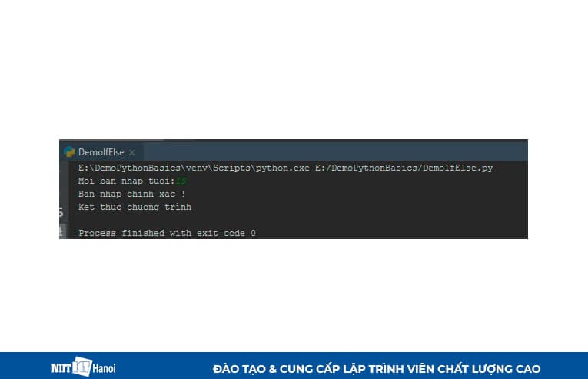The height and width of the screenshot is (379, 588).
Task: Click the green entered age value
Action: coord(181,181)
